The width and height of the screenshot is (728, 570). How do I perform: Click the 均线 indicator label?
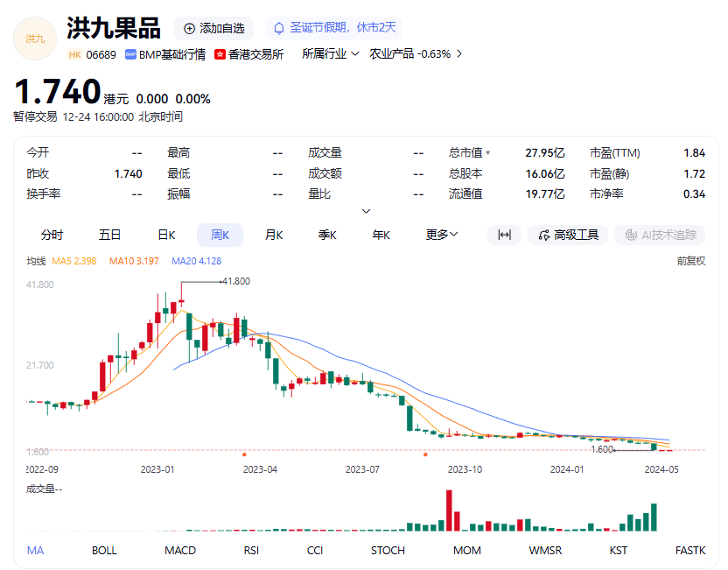point(36,261)
